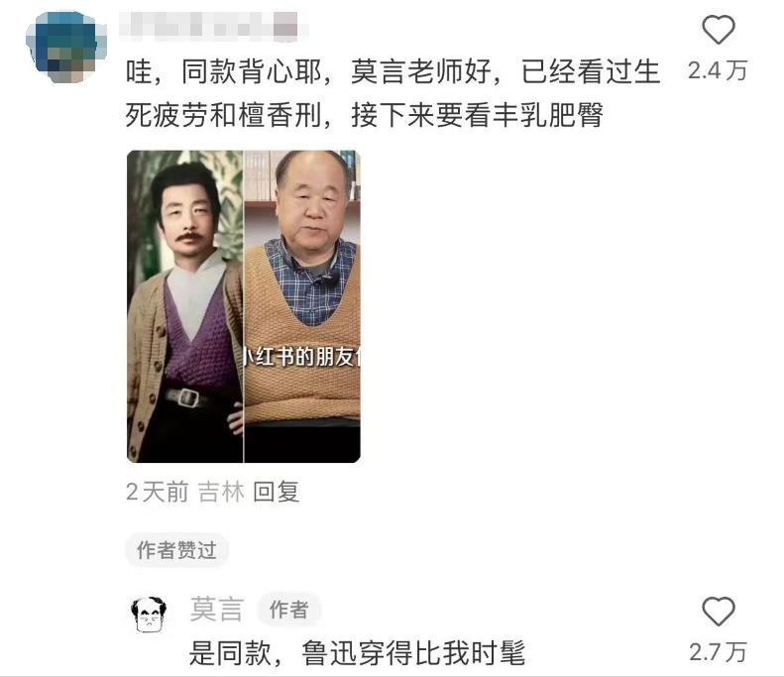Viewport: 784px width, 677px height.
Task: Tap the 作者 badge next to 莫言
Action: point(289,610)
